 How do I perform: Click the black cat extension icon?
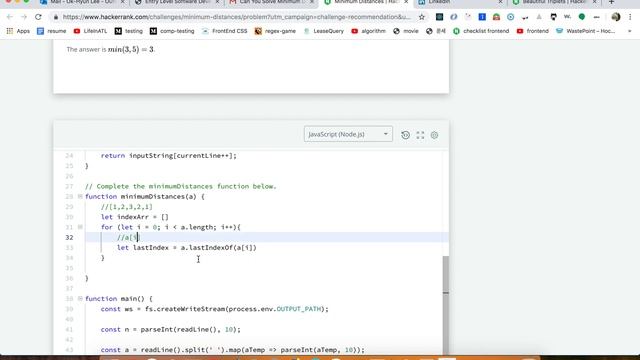[553, 17]
